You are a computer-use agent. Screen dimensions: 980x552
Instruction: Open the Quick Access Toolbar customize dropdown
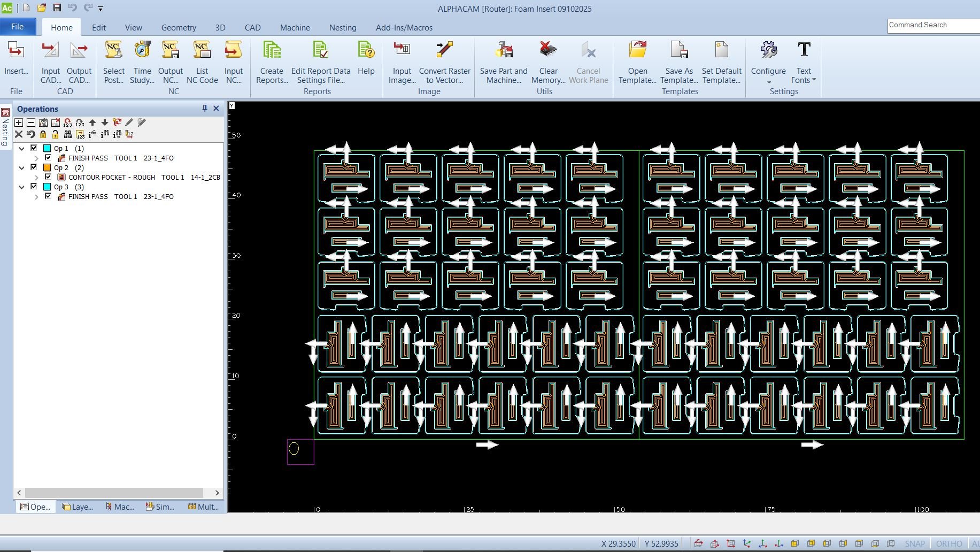pyautogui.click(x=101, y=8)
